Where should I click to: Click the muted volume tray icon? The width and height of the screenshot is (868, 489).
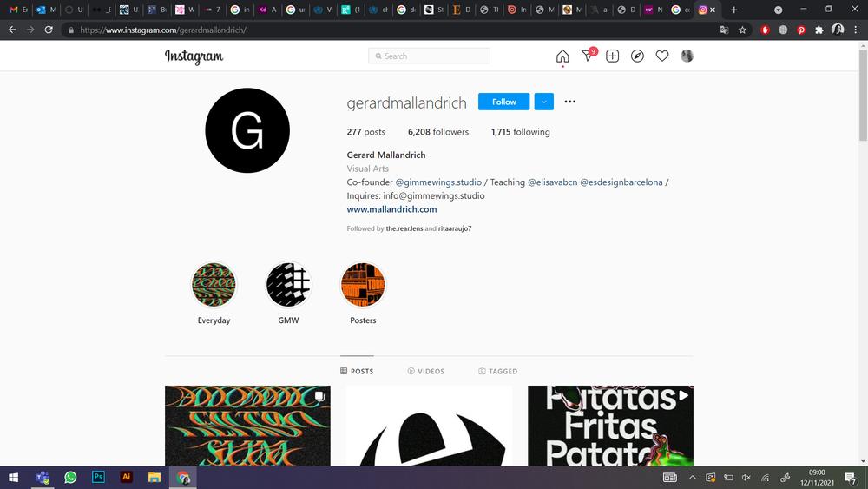coord(746,478)
